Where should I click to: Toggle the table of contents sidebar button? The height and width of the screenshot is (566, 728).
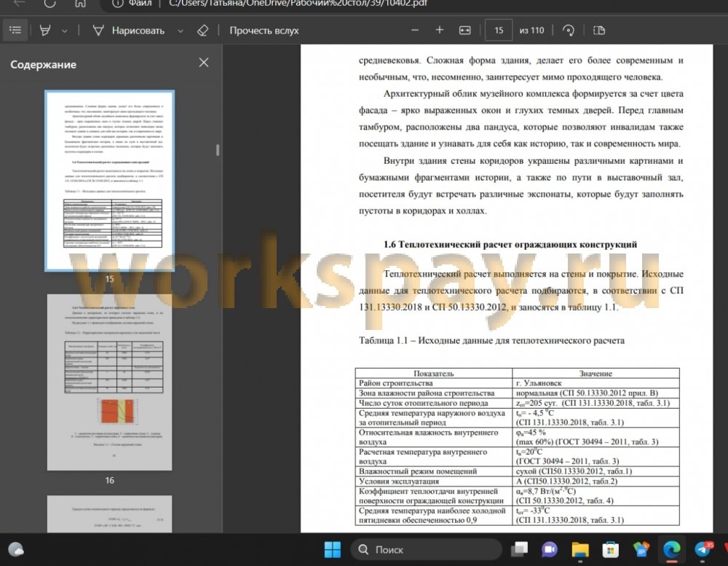coord(15,30)
